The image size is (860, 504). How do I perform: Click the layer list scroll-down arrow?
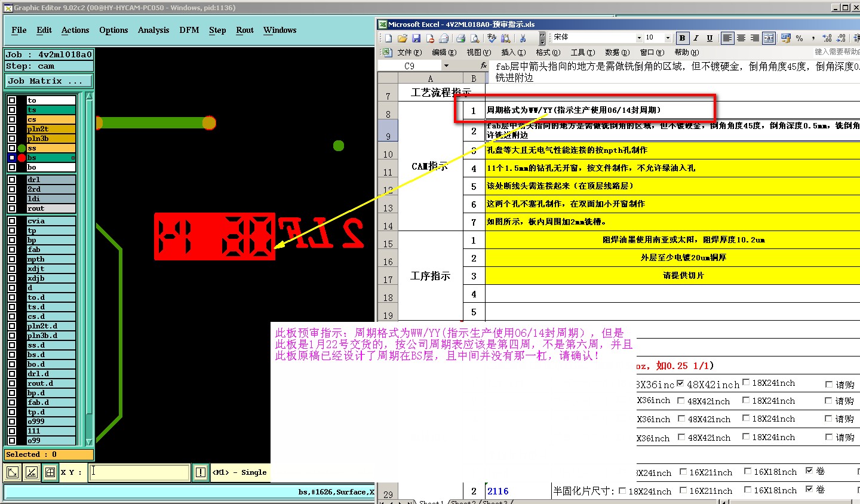[90, 442]
